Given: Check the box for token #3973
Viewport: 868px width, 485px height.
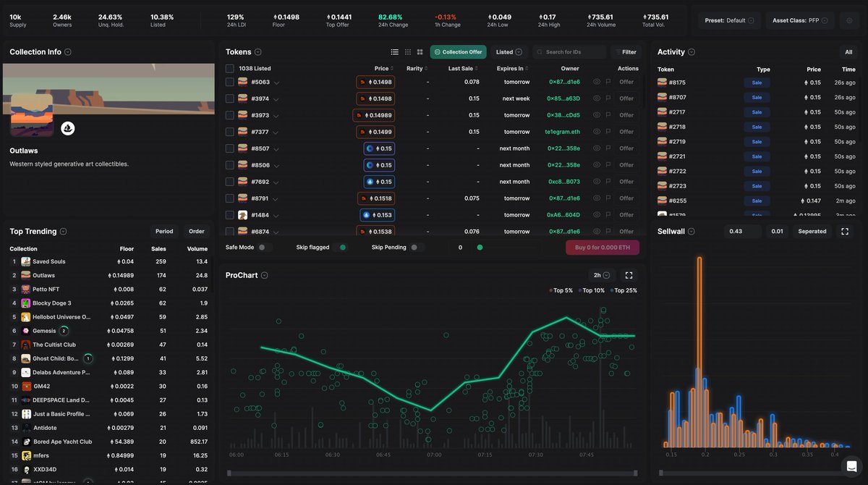Looking at the screenshot, I should coord(230,115).
